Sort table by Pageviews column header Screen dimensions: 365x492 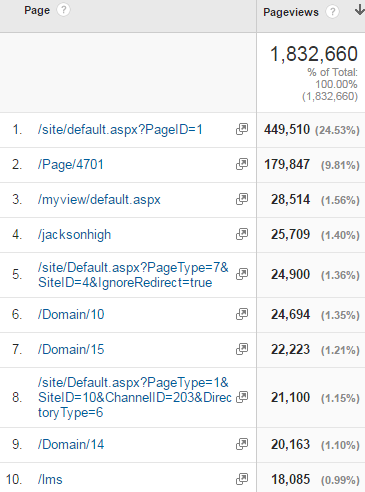291,12
